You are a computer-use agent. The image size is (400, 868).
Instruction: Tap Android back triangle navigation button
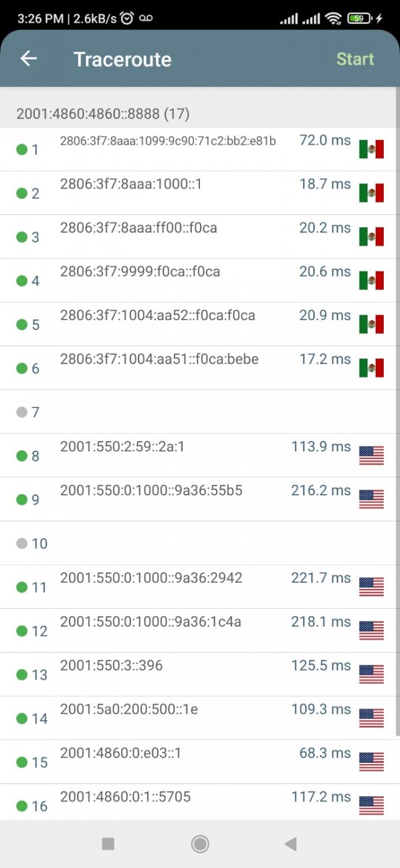(291, 844)
